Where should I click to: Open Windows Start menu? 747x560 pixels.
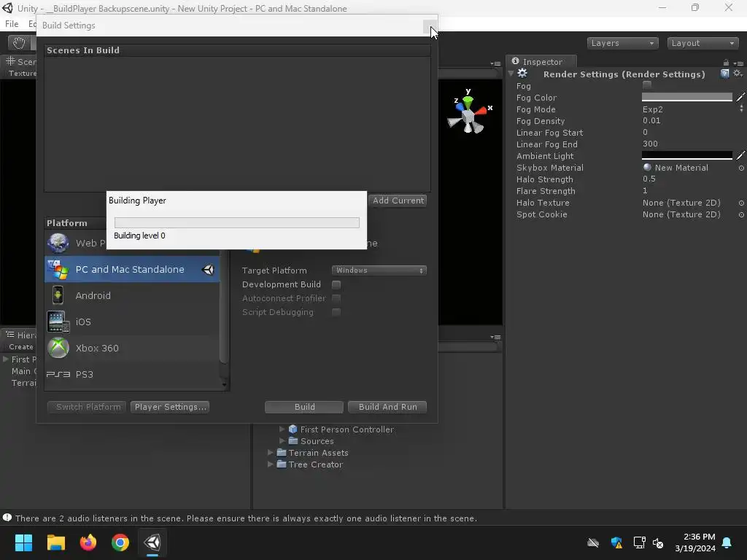click(x=23, y=542)
